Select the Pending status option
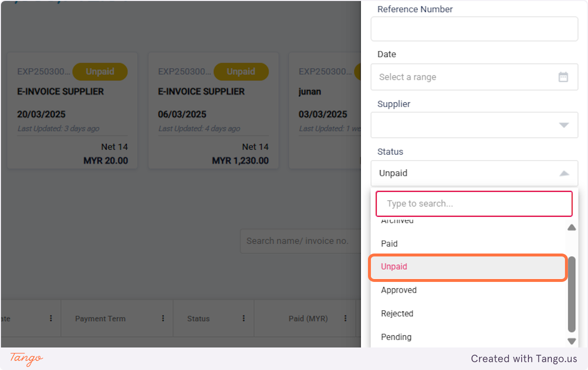The image size is (588, 370). point(468,337)
